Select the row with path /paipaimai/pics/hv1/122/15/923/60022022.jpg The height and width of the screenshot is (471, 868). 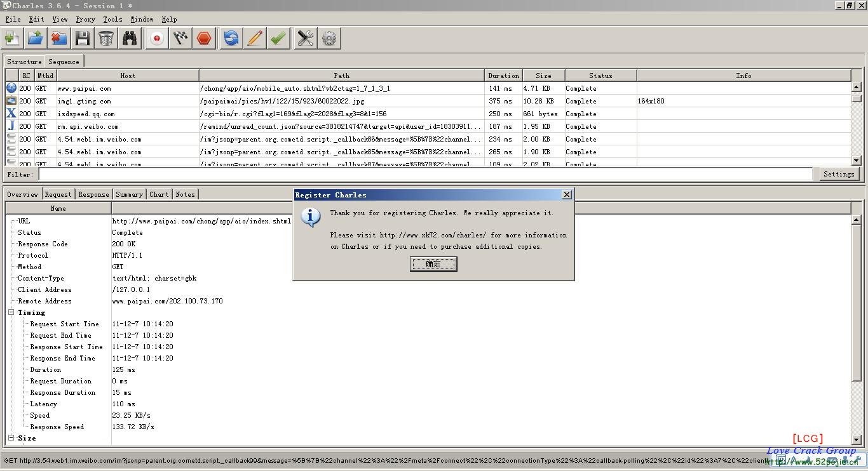[x=428, y=101]
